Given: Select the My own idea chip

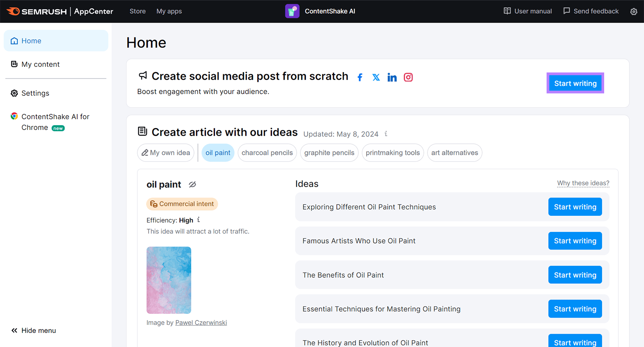Looking at the screenshot, I should [x=166, y=153].
